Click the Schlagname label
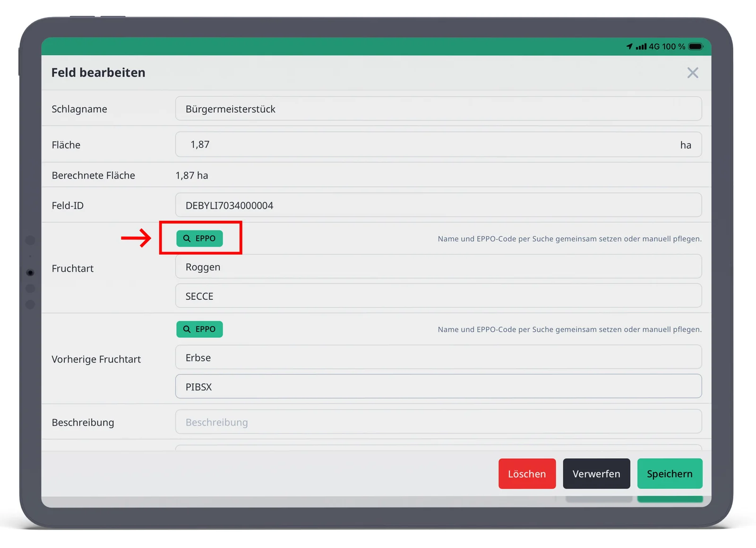Image resolution: width=756 pixels, height=548 pixels. [79, 109]
